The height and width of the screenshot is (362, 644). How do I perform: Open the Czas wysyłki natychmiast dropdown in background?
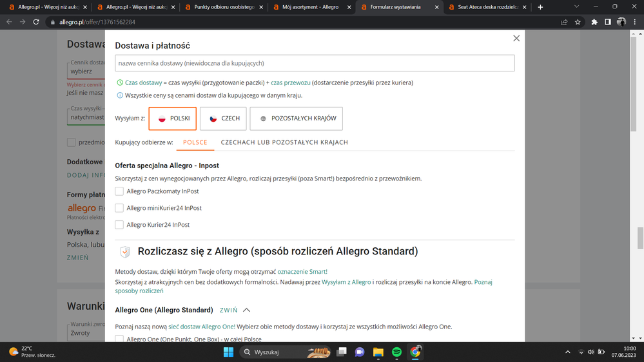[x=86, y=117]
